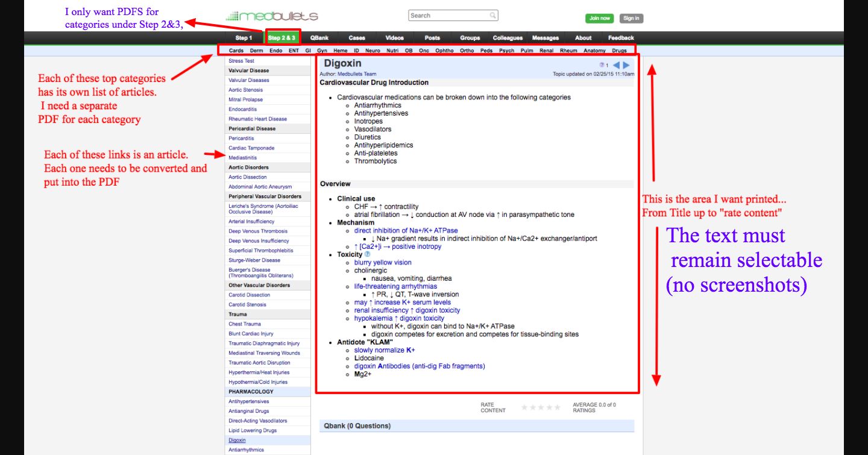This screenshot has width=868, height=455.
Task: Select the Peds category
Action: 486,51
